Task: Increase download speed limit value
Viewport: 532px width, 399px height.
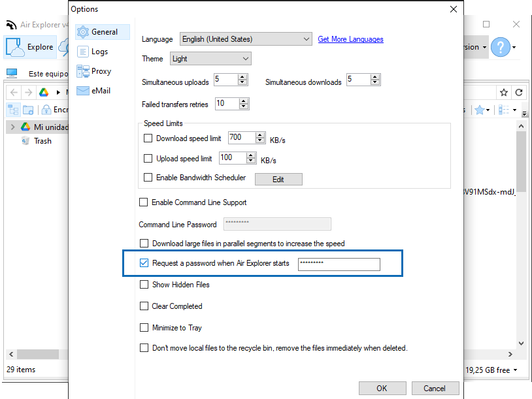Action: pyautogui.click(x=260, y=135)
